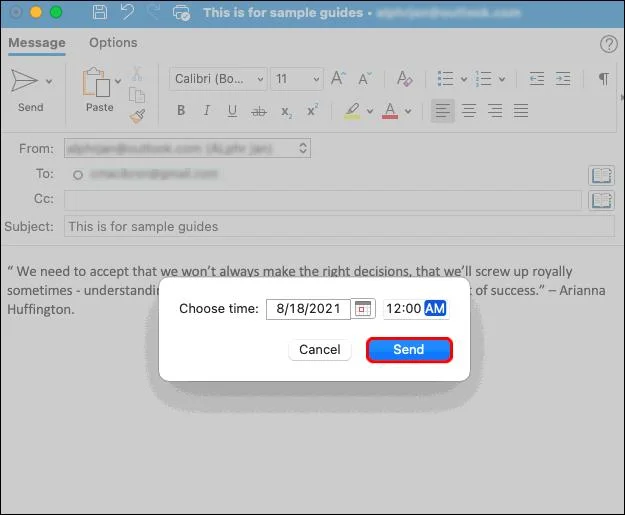This screenshot has width=625, height=515.
Task: Switch to the Message tab
Action: click(x=37, y=43)
